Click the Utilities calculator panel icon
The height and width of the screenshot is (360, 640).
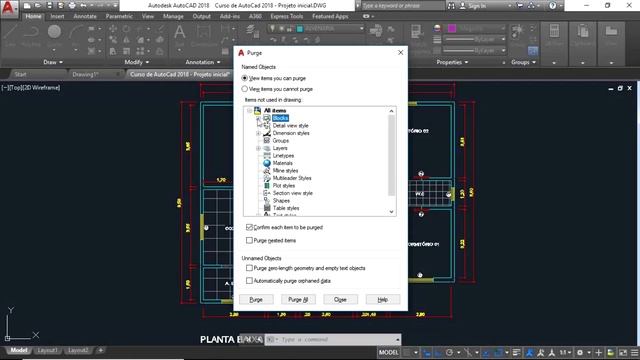coord(554,31)
